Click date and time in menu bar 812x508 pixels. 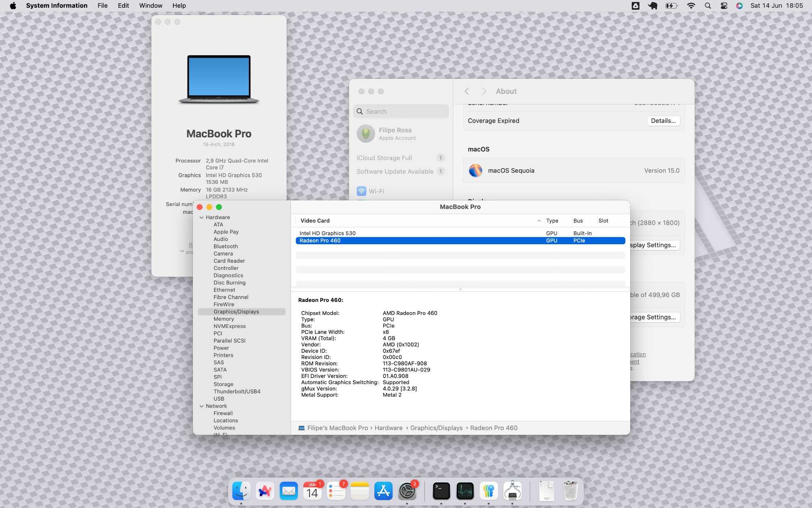click(x=777, y=6)
